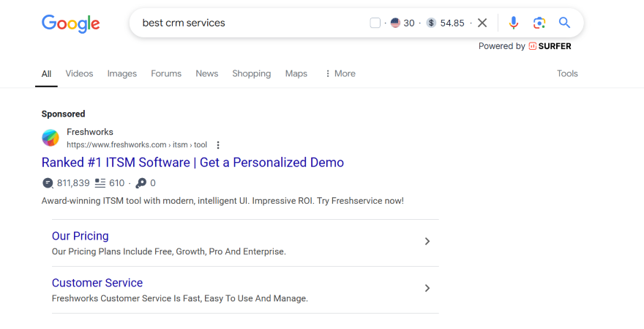Expand the Customer Service chevron
This screenshot has width=644, height=329.
point(427,288)
